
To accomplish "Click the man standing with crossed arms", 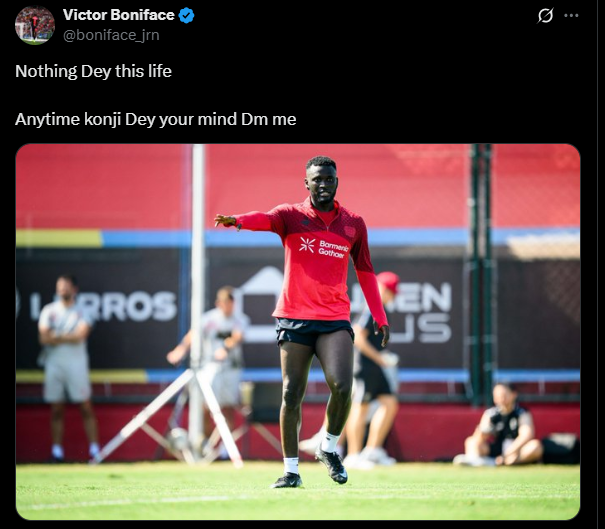I will (66, 368).
